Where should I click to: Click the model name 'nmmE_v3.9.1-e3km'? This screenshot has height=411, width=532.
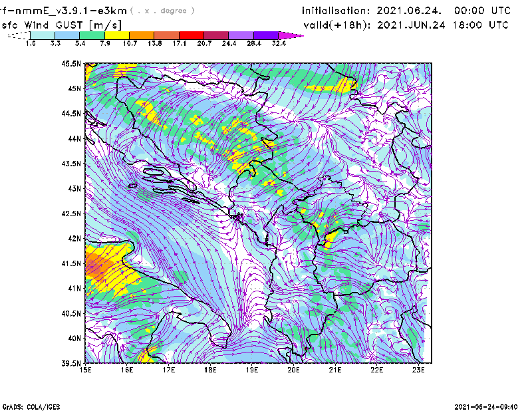click(71, 11)
